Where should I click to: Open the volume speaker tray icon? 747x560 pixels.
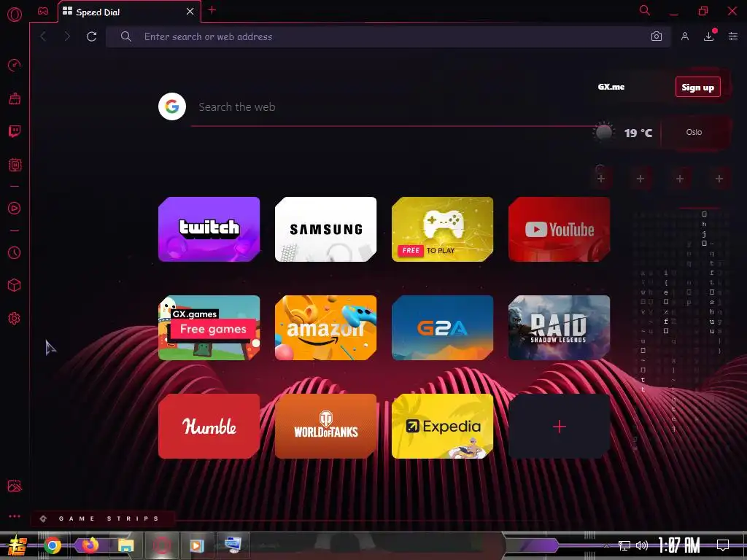click(x=642, y=545)
